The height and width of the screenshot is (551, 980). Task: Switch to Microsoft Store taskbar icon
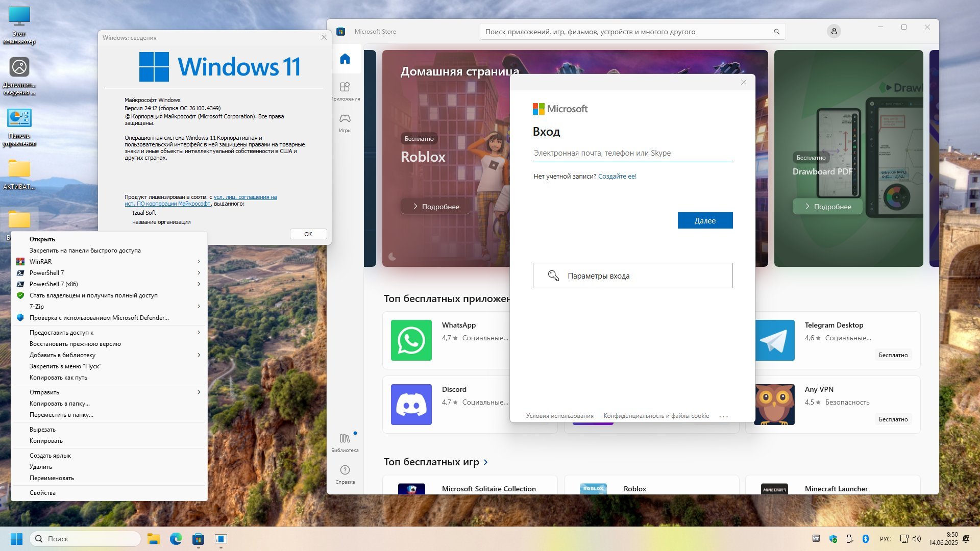click(x=198, y=539)
